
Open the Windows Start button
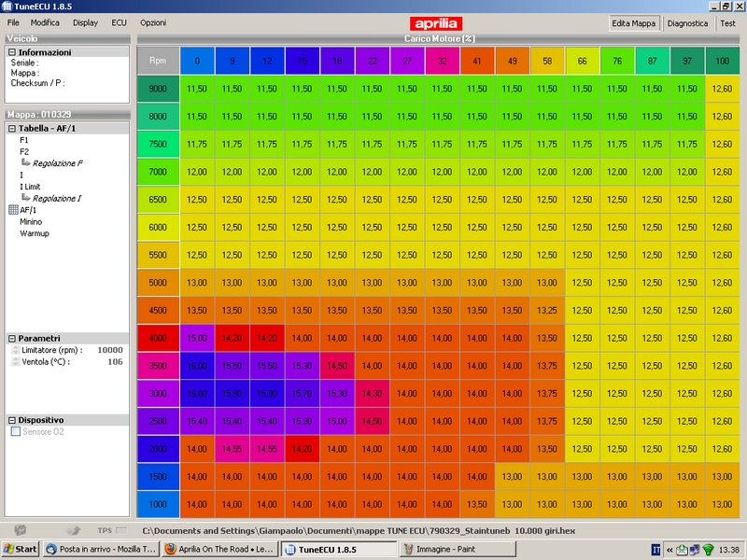(x=20, y=549)
